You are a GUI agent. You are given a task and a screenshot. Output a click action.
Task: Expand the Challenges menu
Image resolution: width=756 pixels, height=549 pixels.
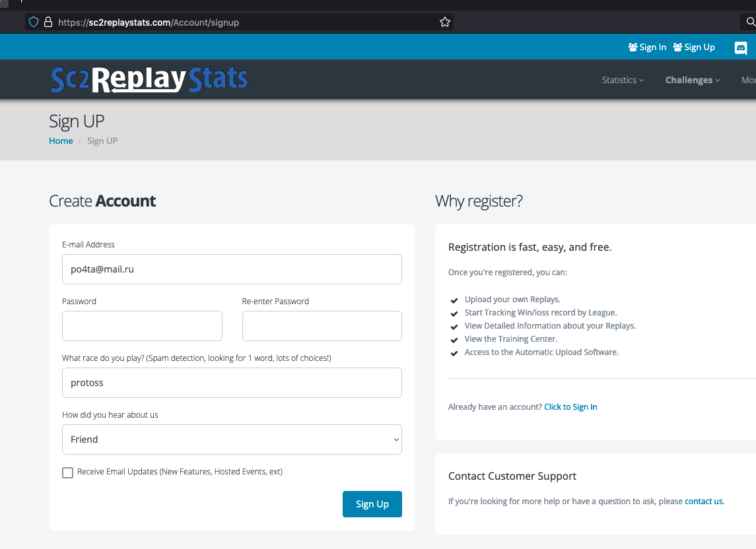693,80
